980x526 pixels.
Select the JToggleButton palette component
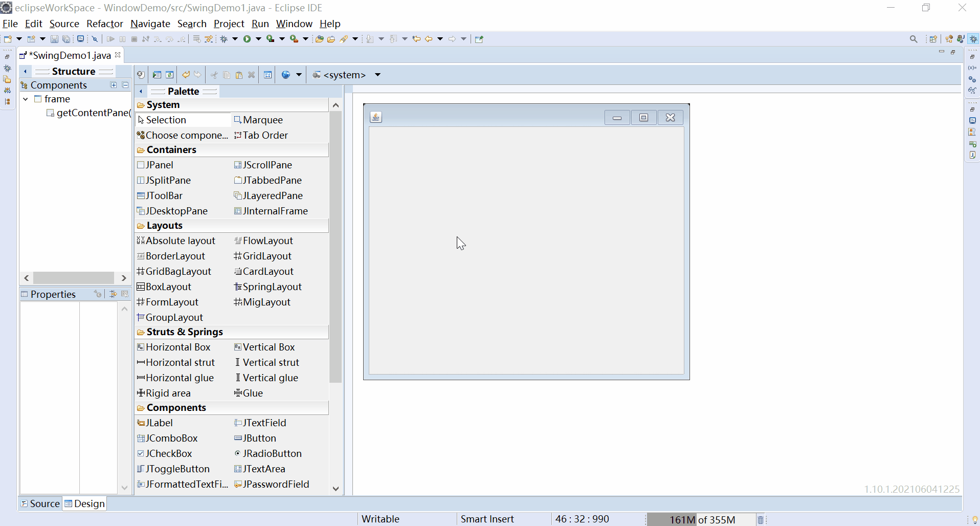coord(173,469)
